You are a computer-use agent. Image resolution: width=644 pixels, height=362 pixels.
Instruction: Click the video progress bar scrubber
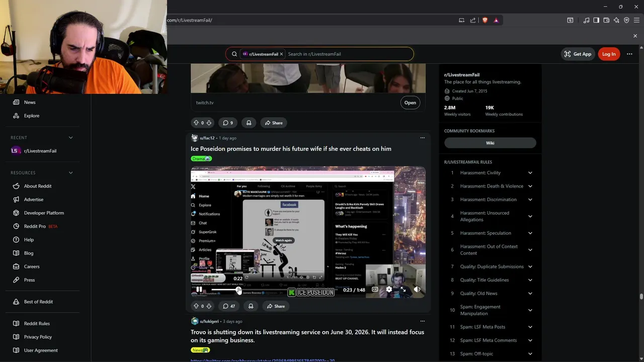click(238, 290)
